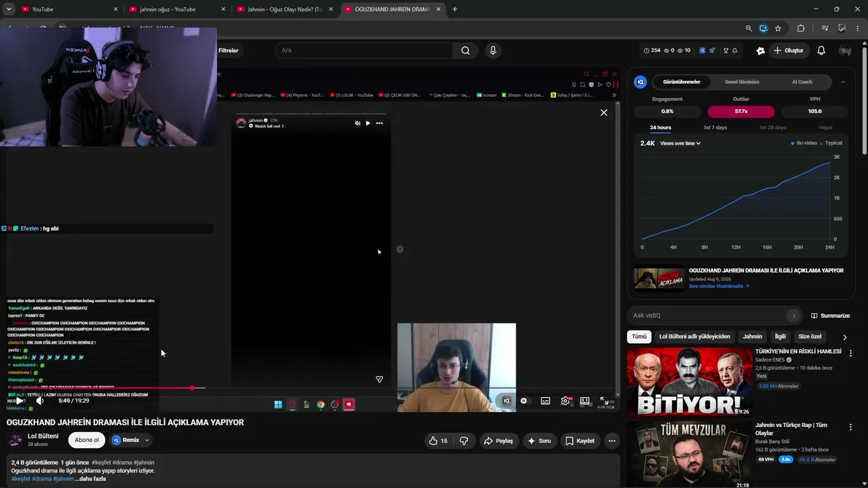Screen dimensions: 868x488
Task: Select the İlgili filter chip
Action: pyautogui.click(x=781, y=337)
